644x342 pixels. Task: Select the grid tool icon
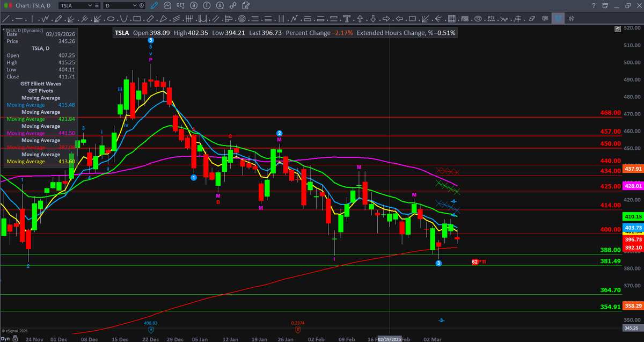pos(452,19)
